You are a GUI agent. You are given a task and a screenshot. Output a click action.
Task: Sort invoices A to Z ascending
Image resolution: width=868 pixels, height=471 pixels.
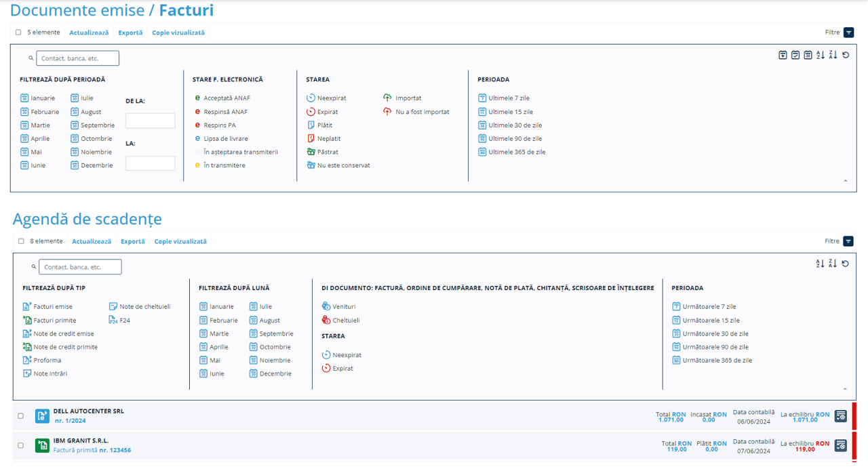(x=821, y=56)
